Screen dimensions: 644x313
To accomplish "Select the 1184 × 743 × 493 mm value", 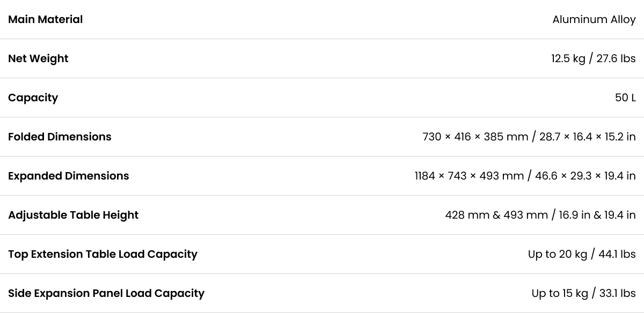I will [x=469, y=176].
